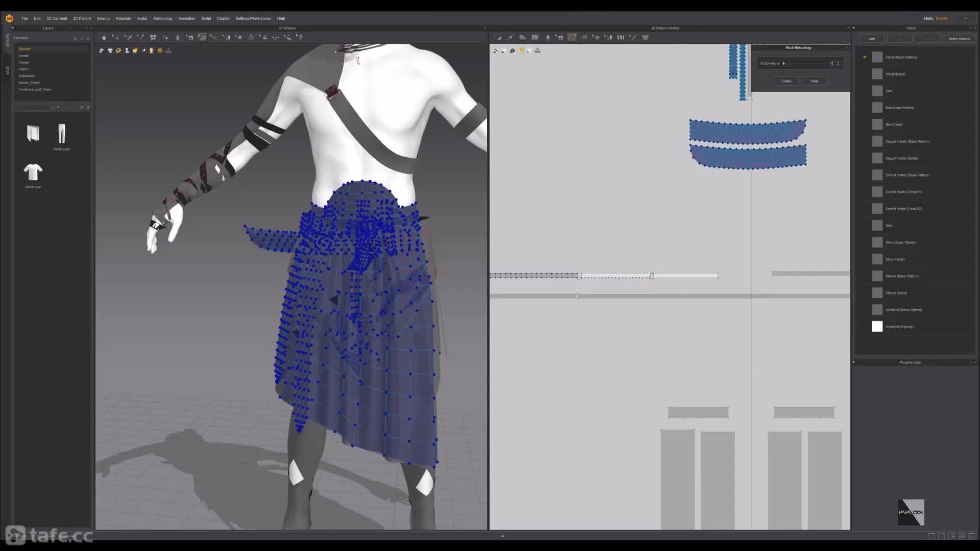The height and width of the screenshot is (551, 980).
Task: Click Delete Unused in Fabric panel
Action: click(x=959, y=39)
